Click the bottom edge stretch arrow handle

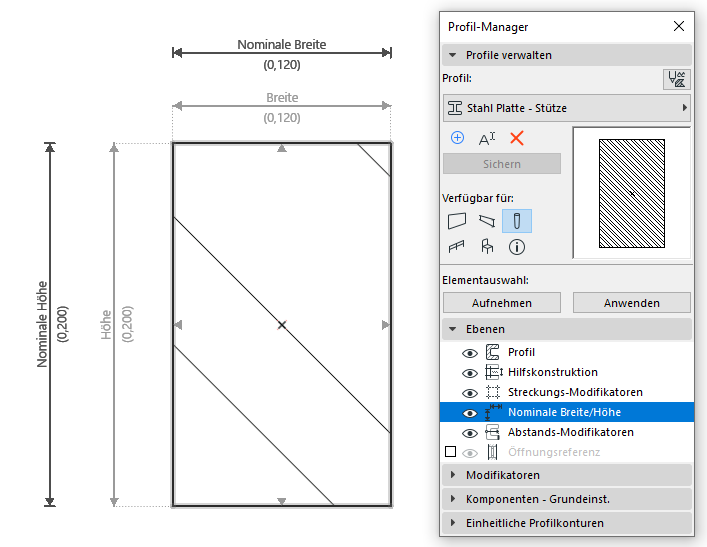[282, 501]
